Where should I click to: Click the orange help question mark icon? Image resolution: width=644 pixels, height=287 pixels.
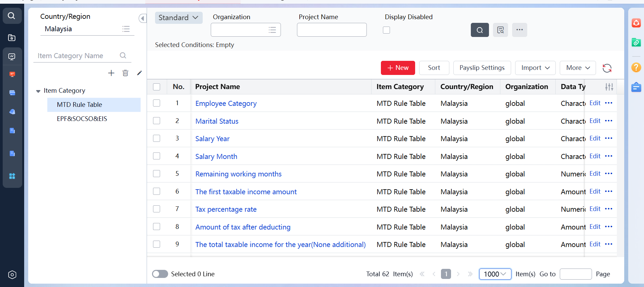(x=636, y=67)
